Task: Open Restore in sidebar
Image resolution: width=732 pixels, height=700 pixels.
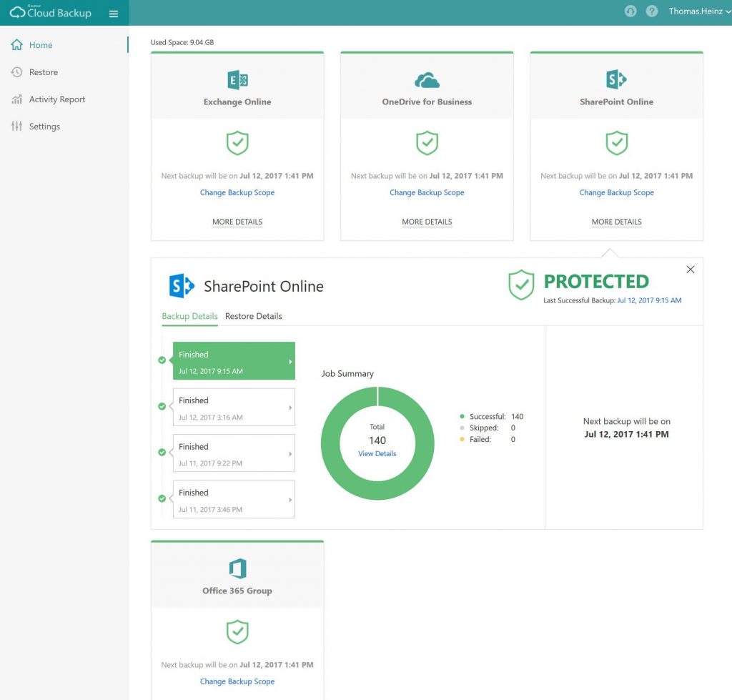Action: click(x=44, y=72)
